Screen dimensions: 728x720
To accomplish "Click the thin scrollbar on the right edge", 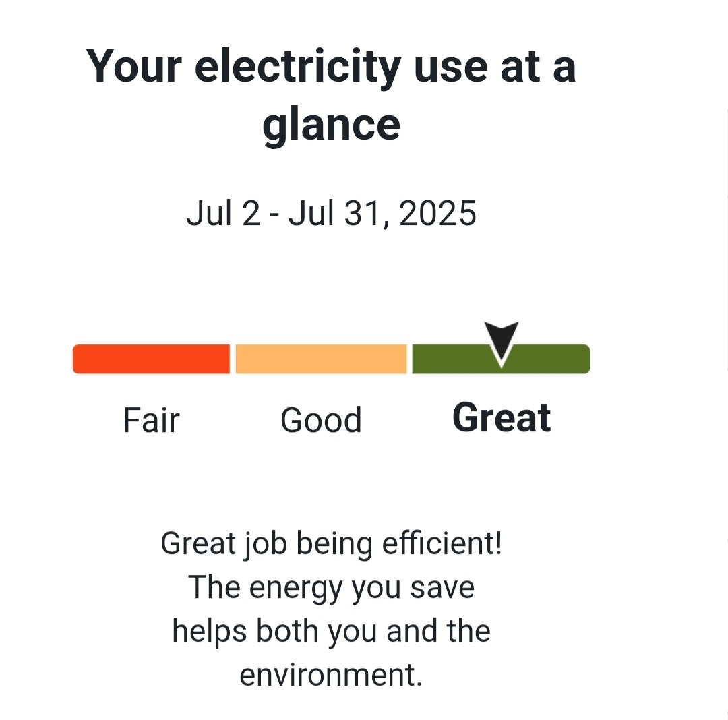I will click(727, 239).
